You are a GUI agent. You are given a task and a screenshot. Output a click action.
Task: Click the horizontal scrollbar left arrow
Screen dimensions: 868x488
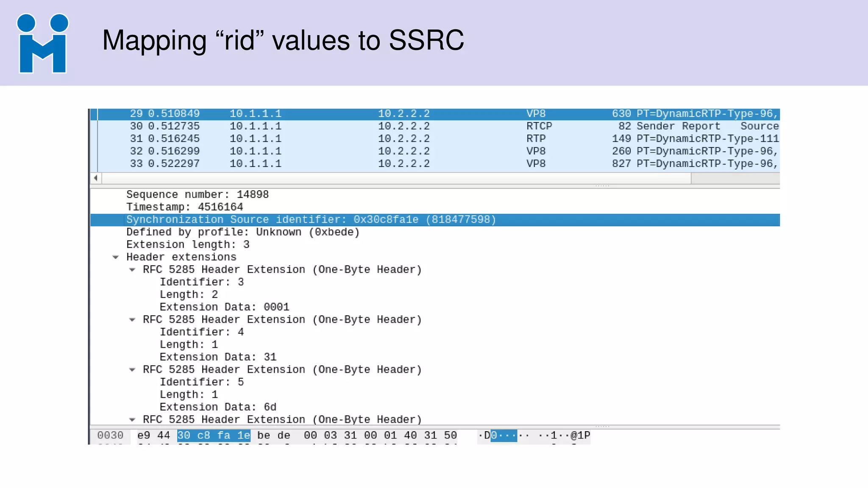(96, 178)
